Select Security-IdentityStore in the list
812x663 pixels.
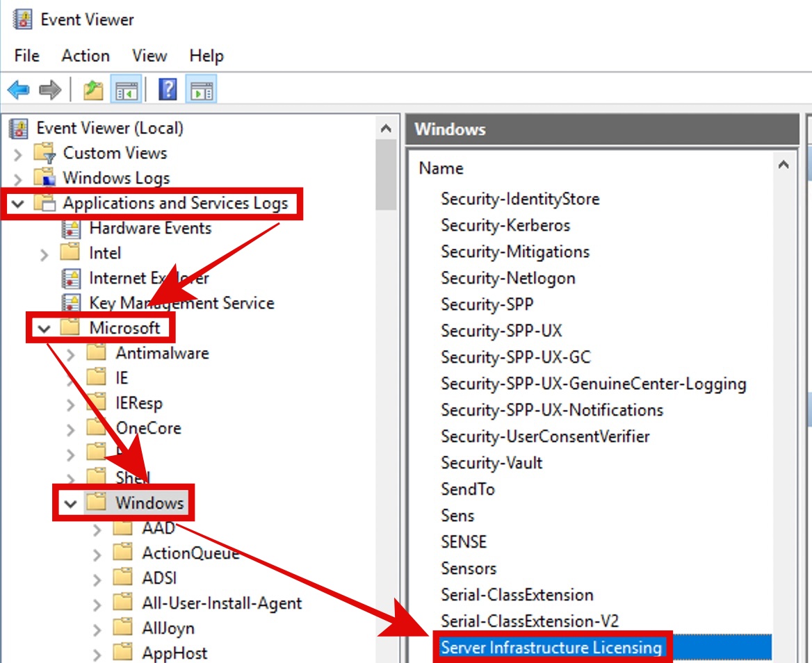coord(520,199)
